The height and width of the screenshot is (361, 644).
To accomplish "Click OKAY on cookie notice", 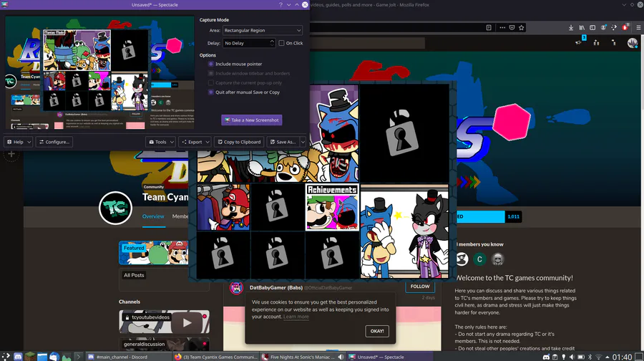I will coord(377,331).
